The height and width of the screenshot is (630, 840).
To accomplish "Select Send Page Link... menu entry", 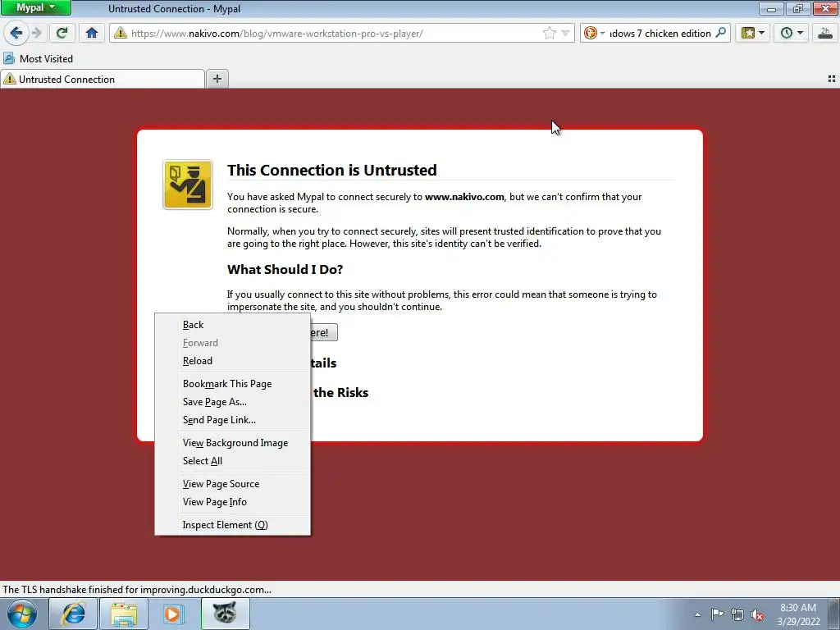I will [232, 420].
